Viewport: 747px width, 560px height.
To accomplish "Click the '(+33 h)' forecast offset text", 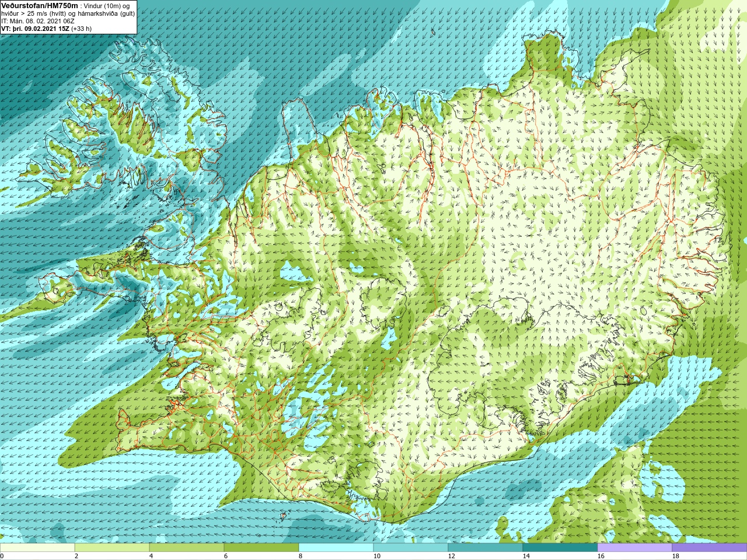I will pos(81,29).
